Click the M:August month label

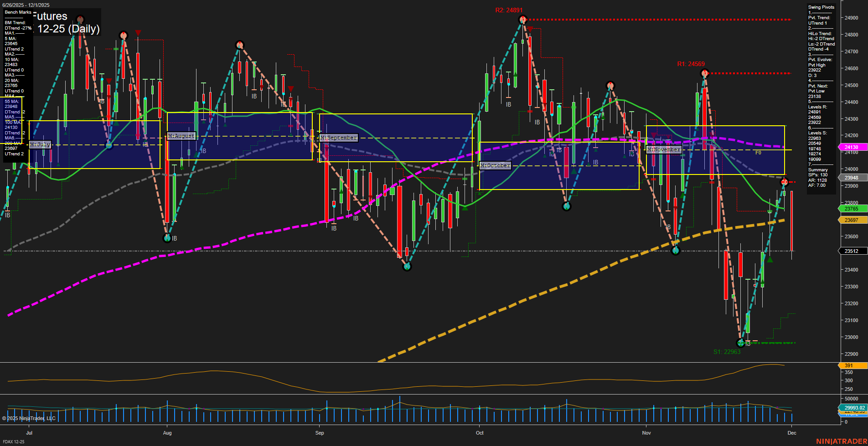pyautogui.click(x=181, y=136)
